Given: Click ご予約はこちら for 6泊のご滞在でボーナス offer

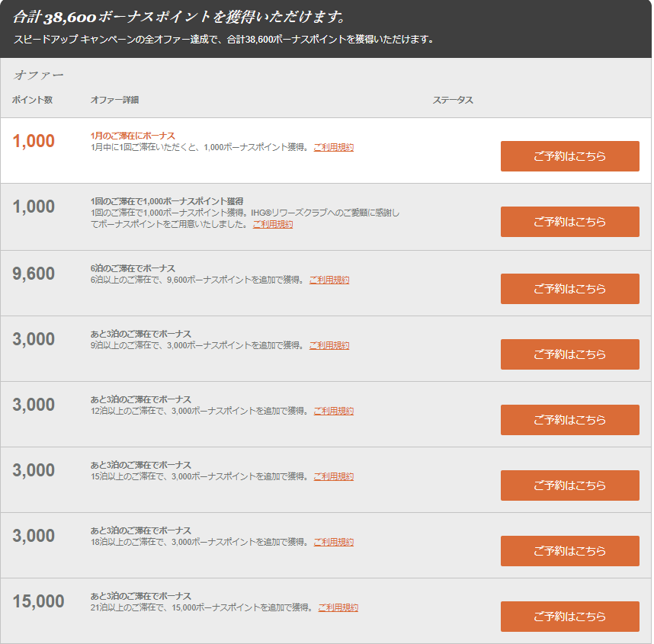Looking at the screenshot, I should click(x=569, y=289).
